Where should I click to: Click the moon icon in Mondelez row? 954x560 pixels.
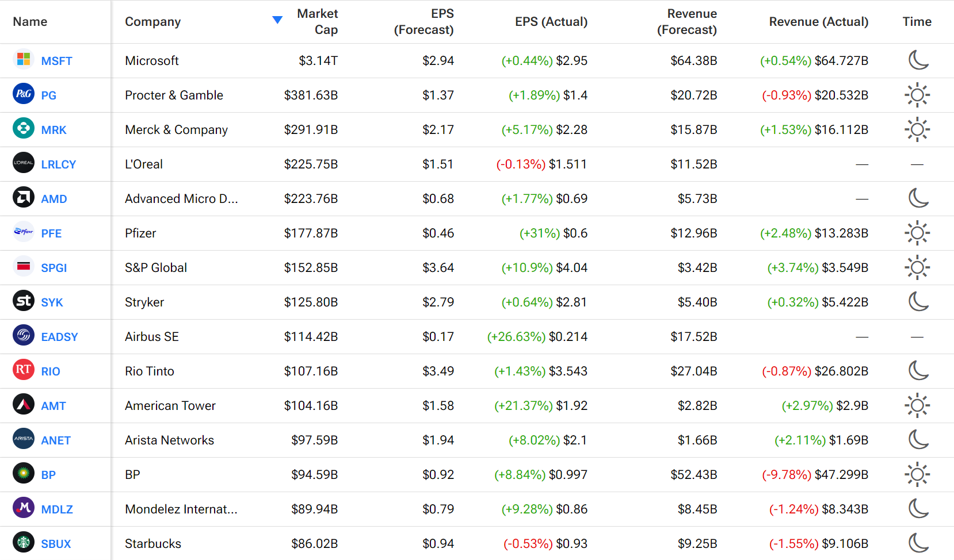[x=918, y=508]
